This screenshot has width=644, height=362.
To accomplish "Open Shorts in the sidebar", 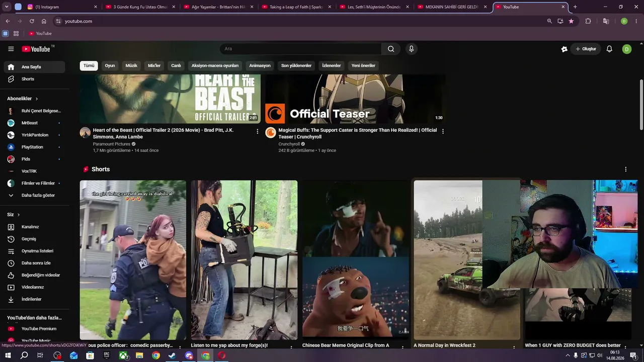I will tap(34, 79).
